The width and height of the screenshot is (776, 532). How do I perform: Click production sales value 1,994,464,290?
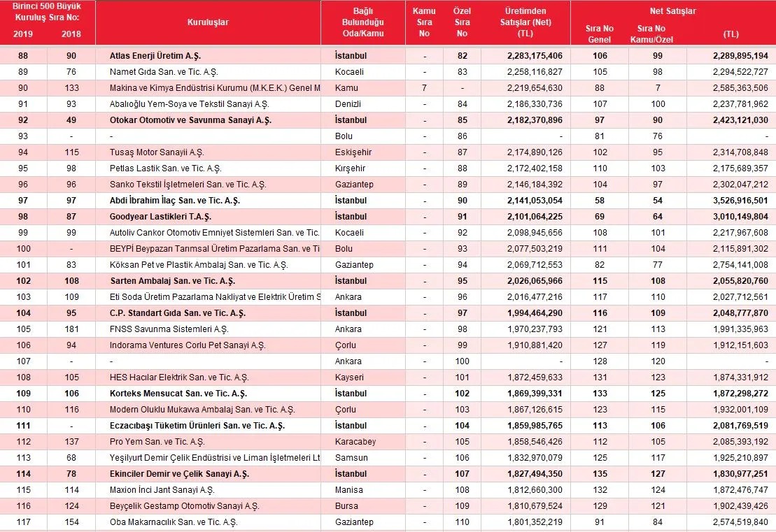click(x=535, y=313)
